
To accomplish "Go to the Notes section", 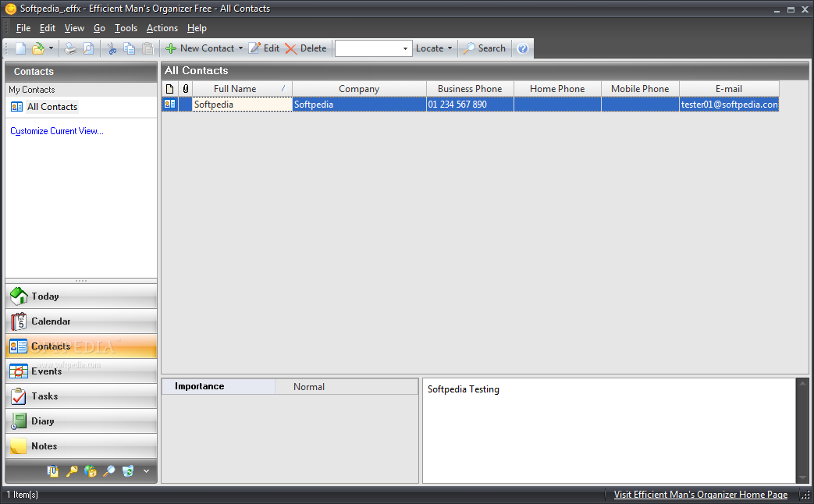I will pyautogui.click(x=81, y=445).
